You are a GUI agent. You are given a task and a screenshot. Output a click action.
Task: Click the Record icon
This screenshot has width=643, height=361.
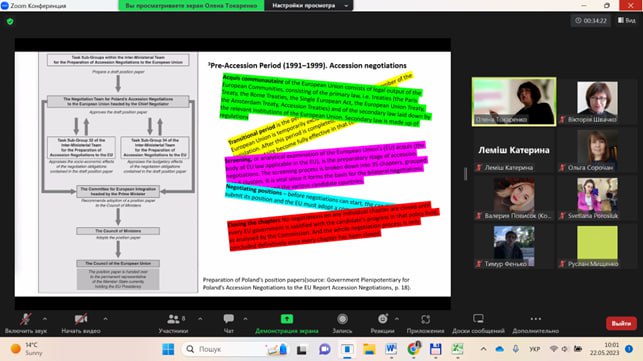pyautogui.click(x=342, y=319)
